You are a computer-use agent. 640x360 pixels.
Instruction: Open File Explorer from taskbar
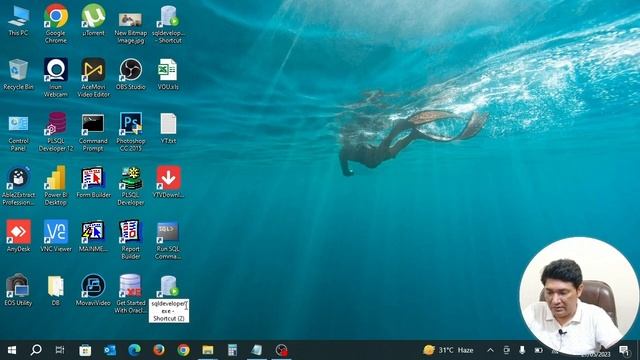[x=208, y=350]
